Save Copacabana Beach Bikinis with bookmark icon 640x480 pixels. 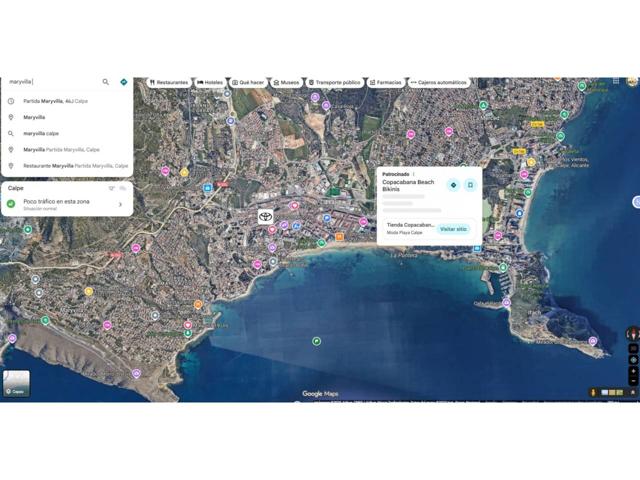470,185
